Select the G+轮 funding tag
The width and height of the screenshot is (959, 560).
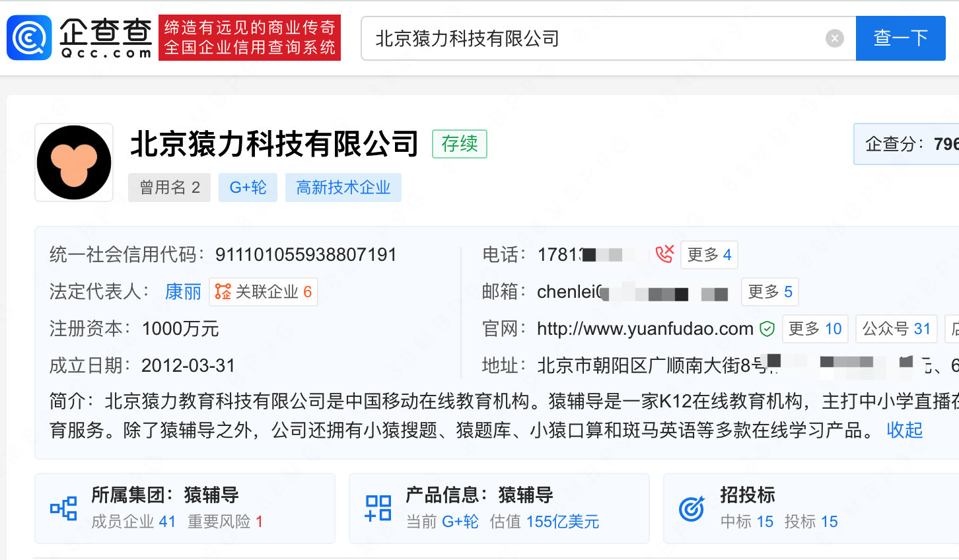248,188
